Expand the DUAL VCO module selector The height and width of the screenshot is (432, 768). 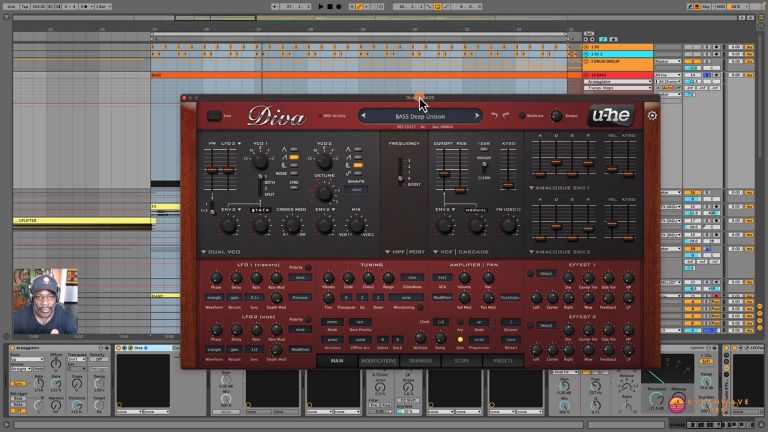pyautogui.click(x=220, y=252)
